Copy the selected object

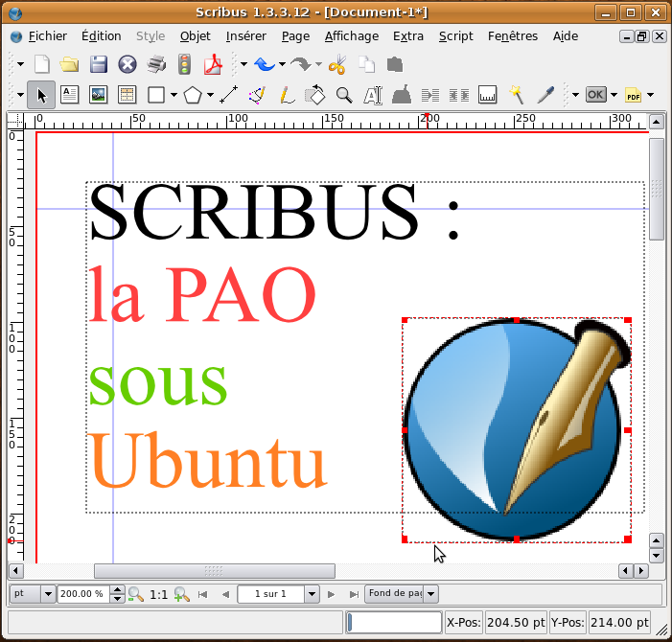coord(366,64)
